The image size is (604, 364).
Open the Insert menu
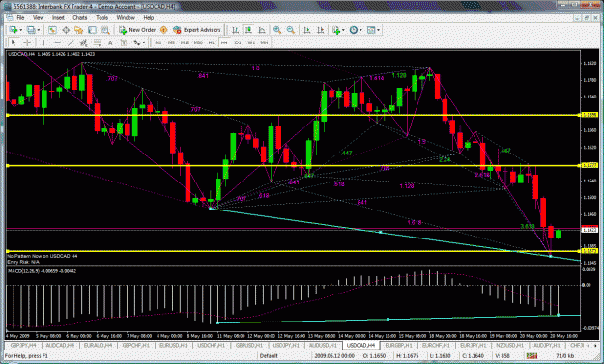58,17
